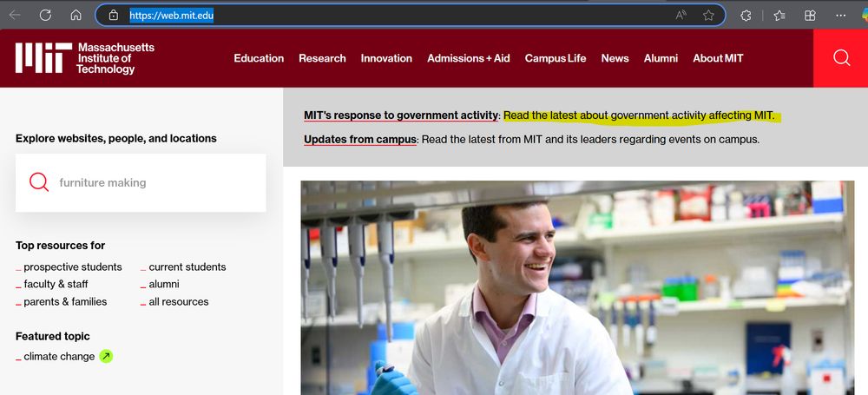Open browser Settings and more menu
This screenshot has width=868, height=395.
(841, 16)
